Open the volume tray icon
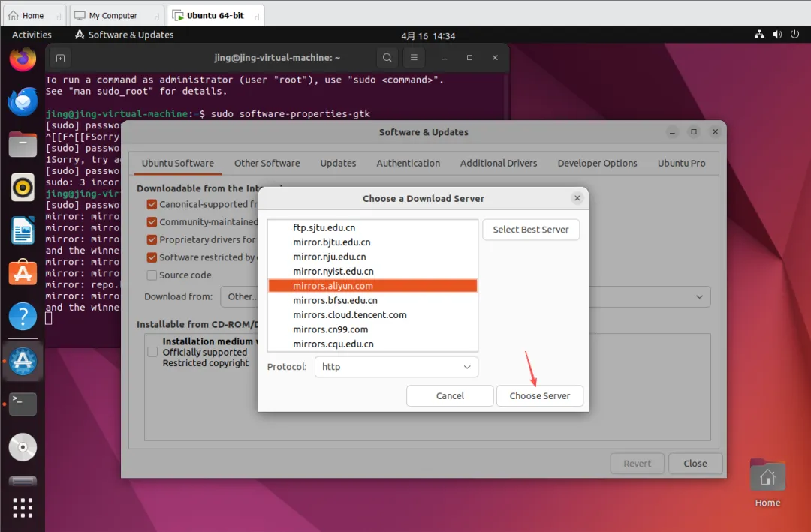The width and height of the screenshot is (811, 532). click(777, 35)
